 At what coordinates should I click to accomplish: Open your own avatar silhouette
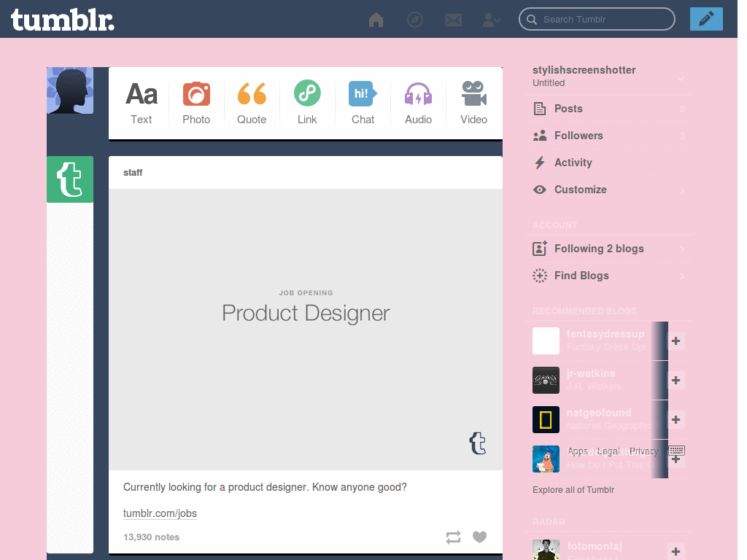[x=70, y=90]
